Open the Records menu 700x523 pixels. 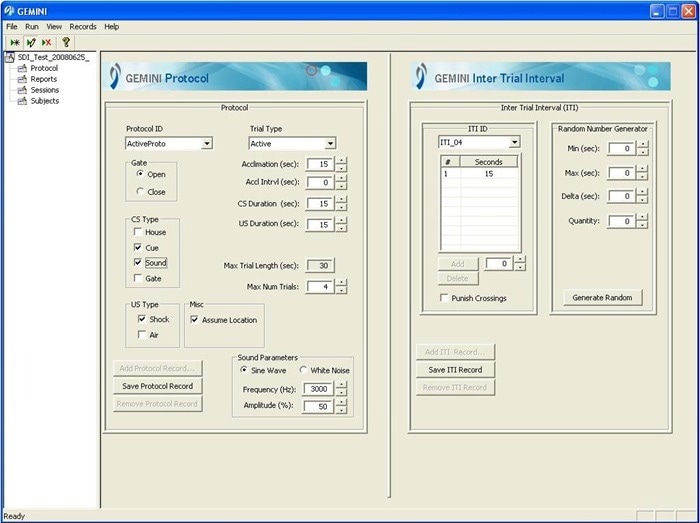click(x=83, y=27)
